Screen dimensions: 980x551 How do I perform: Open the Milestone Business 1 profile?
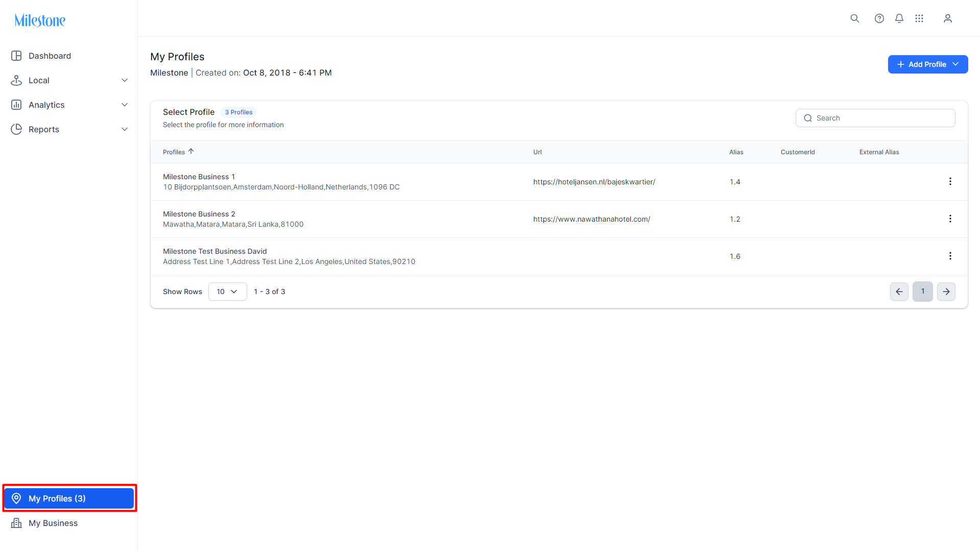[199, 177]
